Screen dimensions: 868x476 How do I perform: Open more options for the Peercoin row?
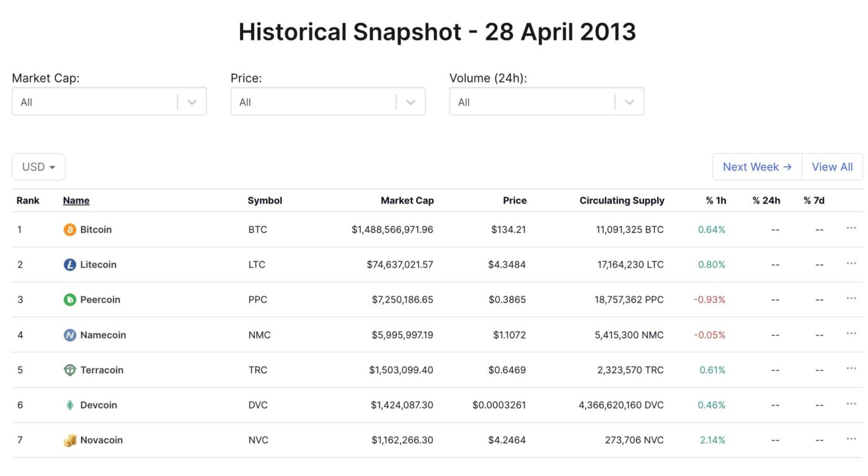851,298
